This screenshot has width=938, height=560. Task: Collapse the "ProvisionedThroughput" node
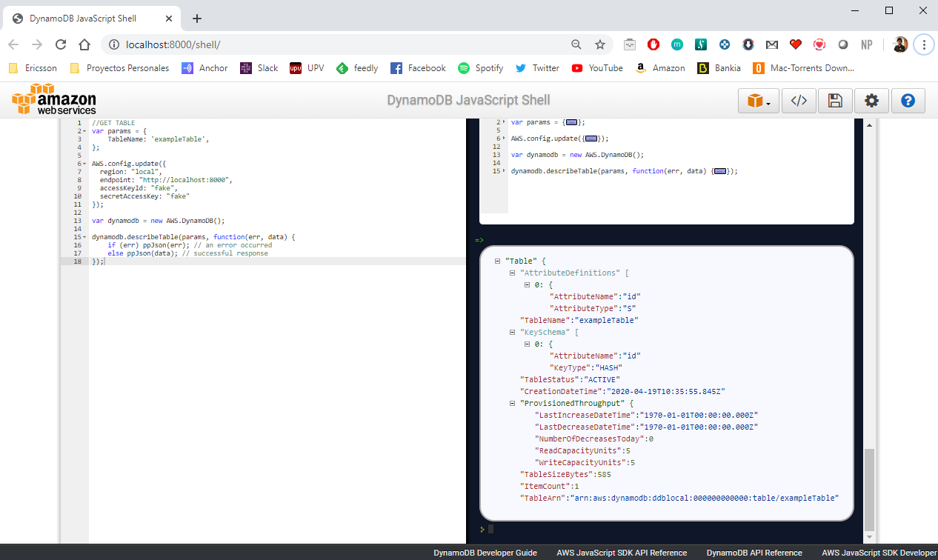pos(512,404)
